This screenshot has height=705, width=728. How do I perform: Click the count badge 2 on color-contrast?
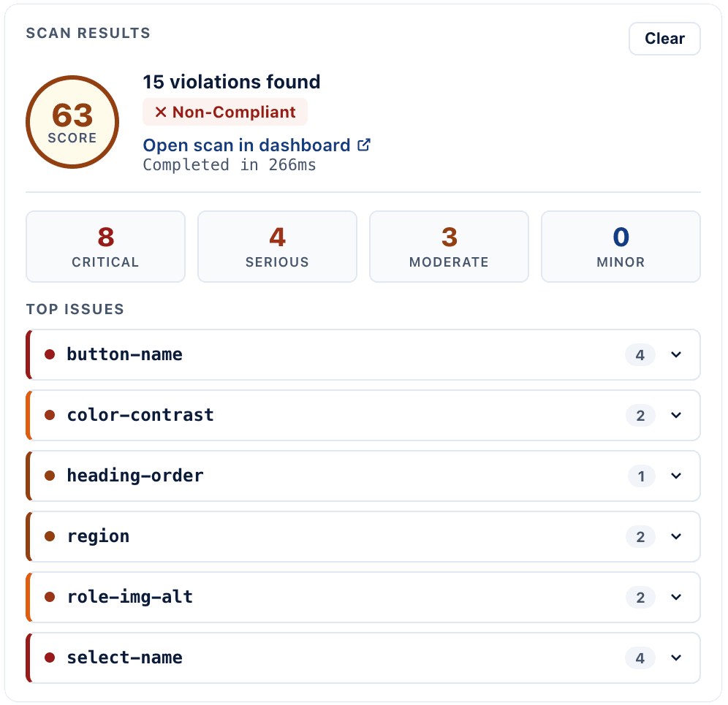(x=640, y=416)
